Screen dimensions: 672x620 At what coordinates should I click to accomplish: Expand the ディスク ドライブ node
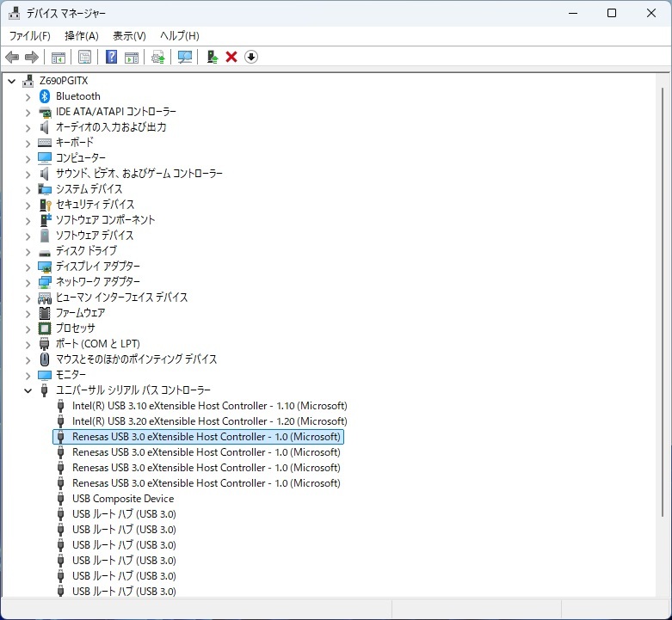[x=28, y=251]
